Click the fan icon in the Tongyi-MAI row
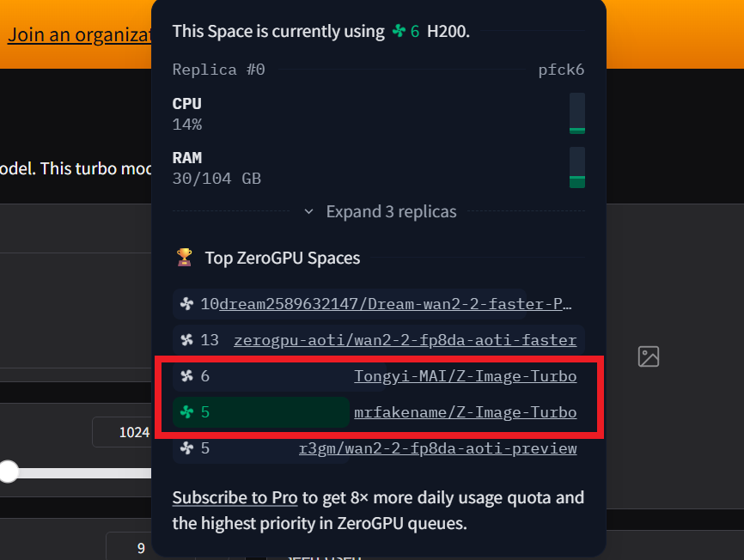The image size is (744, 560). 186,376
